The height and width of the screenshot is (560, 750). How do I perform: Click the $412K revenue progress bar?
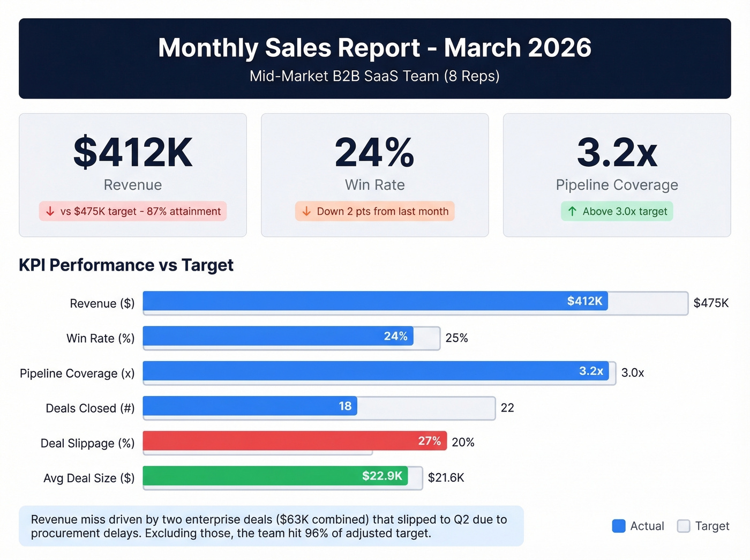375,301
